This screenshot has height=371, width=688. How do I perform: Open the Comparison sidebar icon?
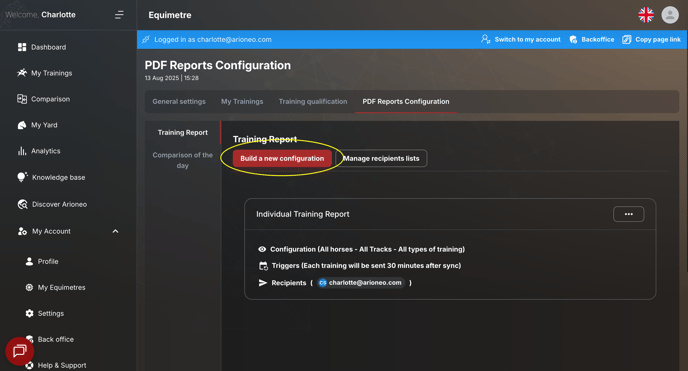(x=22, y=99)
